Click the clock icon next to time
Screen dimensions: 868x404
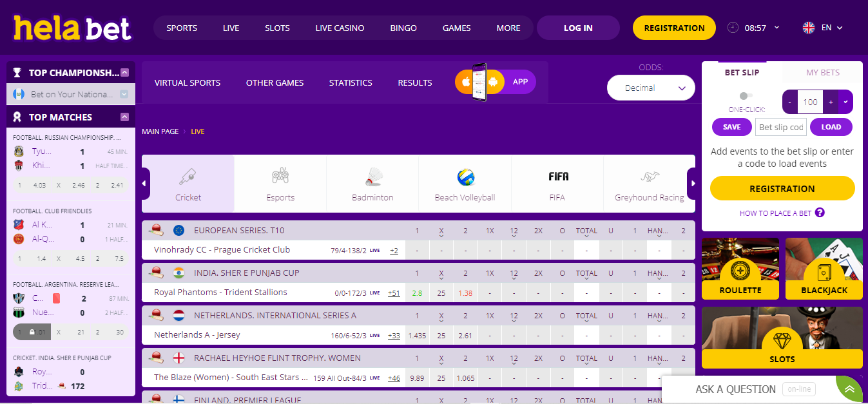point(733,28)
